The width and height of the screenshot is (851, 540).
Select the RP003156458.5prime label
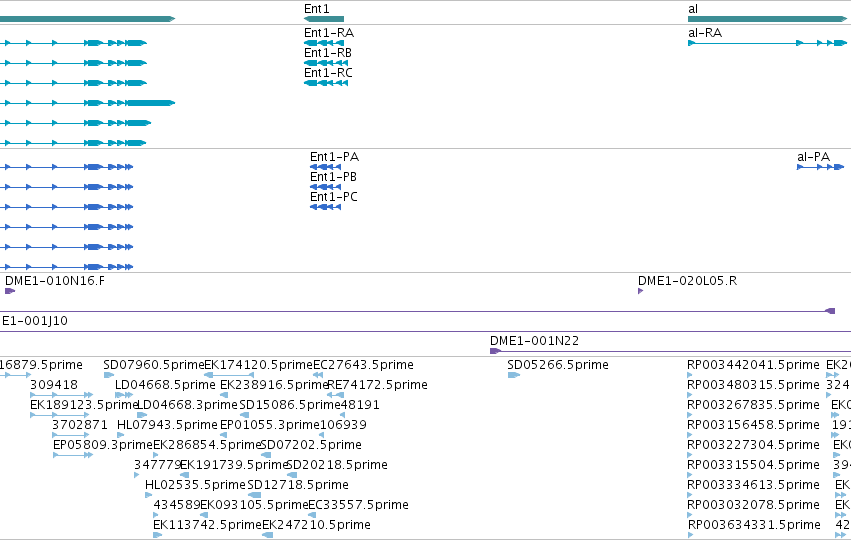[753, 425]
